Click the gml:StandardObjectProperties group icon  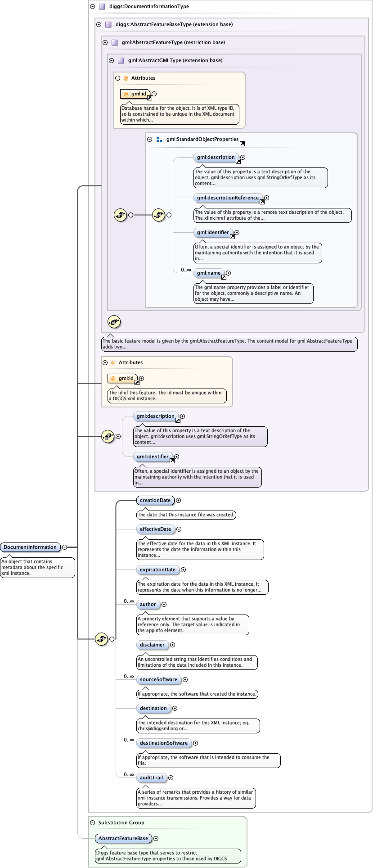[159, 140]
